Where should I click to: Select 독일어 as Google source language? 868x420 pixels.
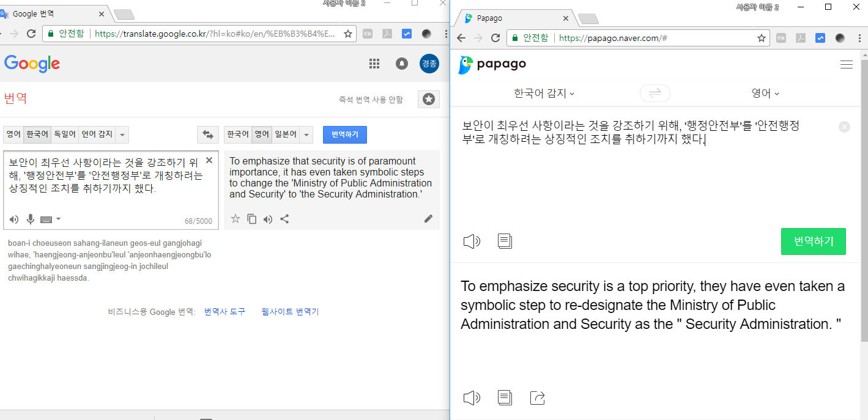[x=65, y=134]
